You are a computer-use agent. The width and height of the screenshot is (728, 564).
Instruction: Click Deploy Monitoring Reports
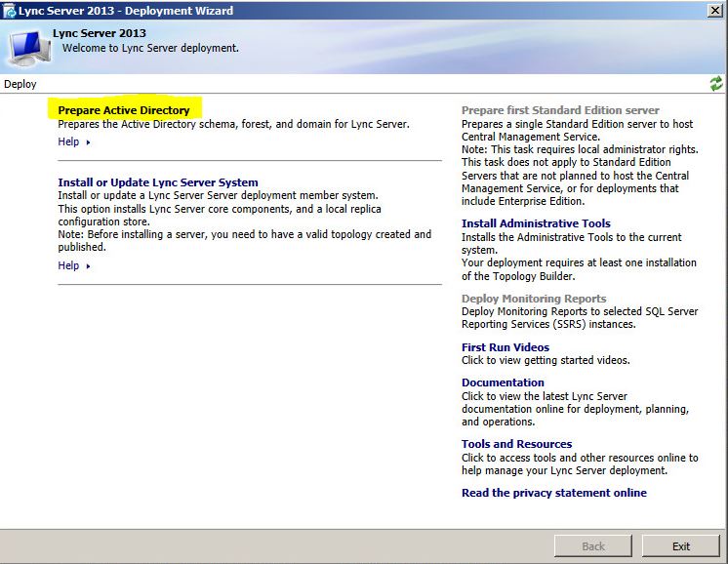tap(534, 299)
